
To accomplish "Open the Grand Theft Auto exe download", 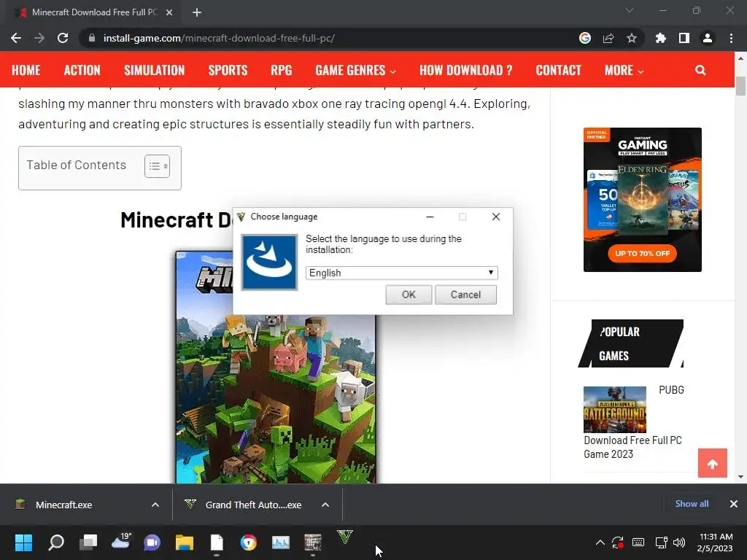I will point(253,505).
